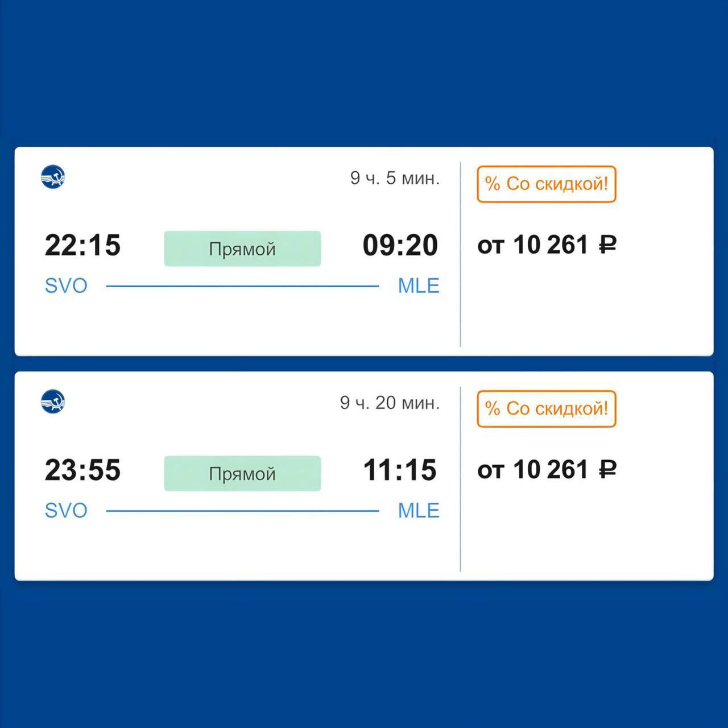
Task: Choose the price on the 23:55 flight
Action: 547,470
